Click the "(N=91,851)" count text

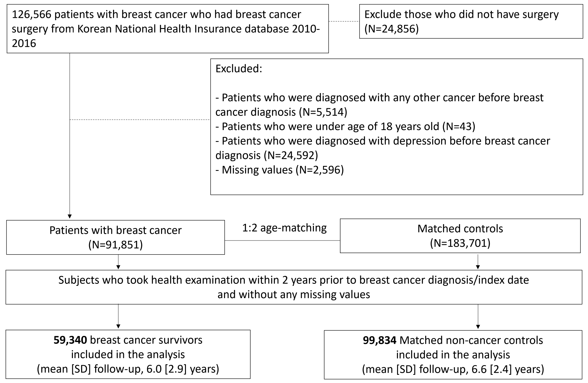click(x=115, y=245)
